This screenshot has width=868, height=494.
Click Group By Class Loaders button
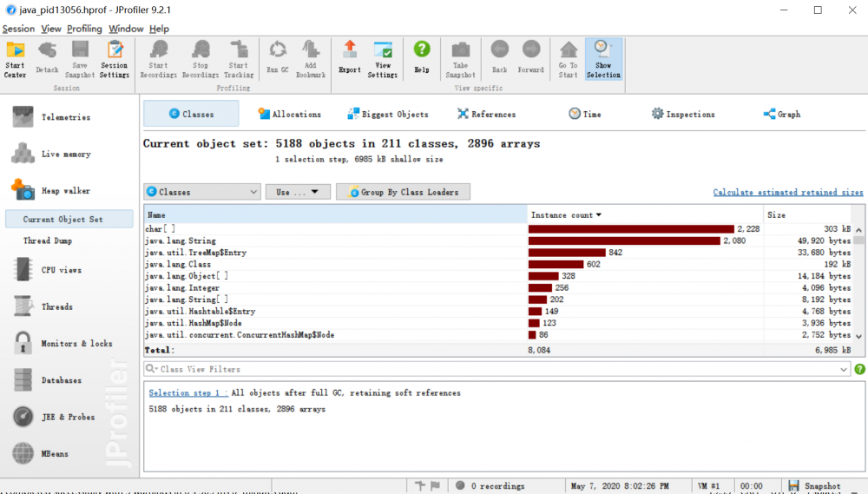pos(403,192)
